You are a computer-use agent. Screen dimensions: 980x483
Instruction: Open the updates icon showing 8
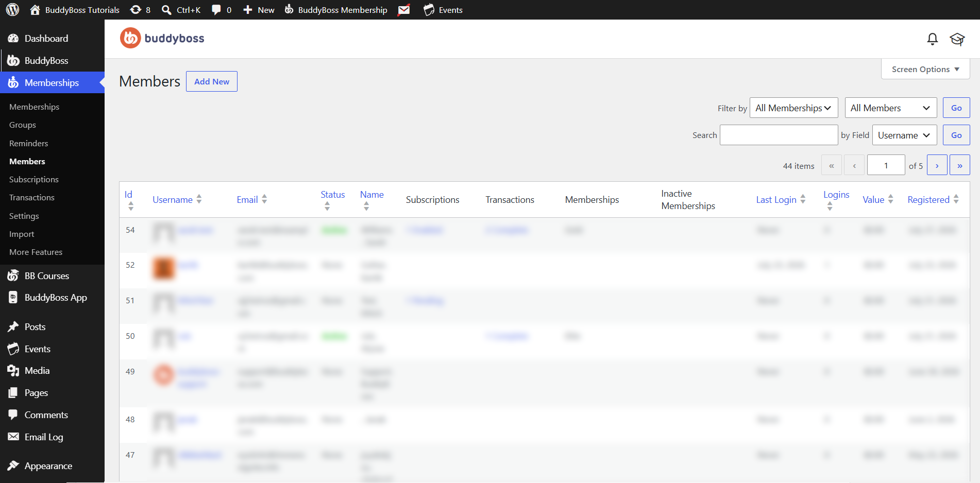pos(136,10)
